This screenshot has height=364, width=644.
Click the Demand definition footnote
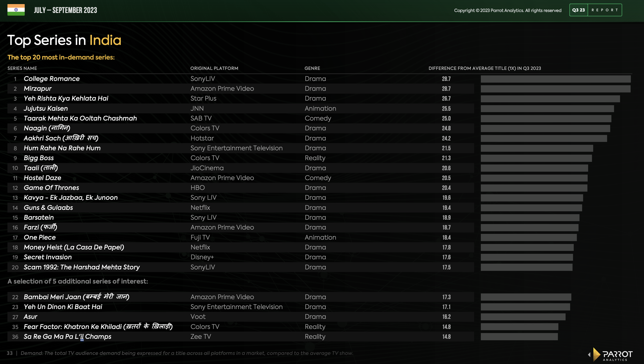pos(187,353)
